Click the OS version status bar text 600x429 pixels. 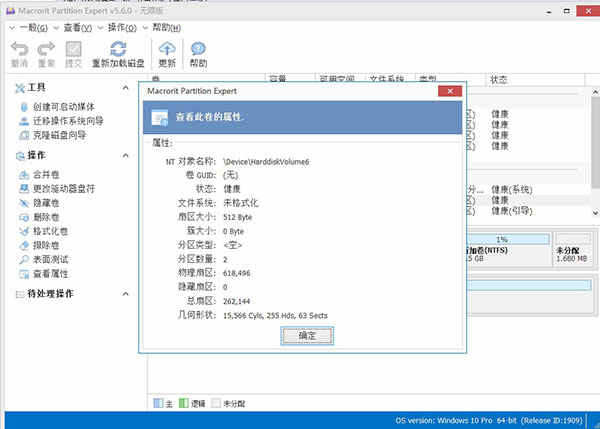(489, 421)
